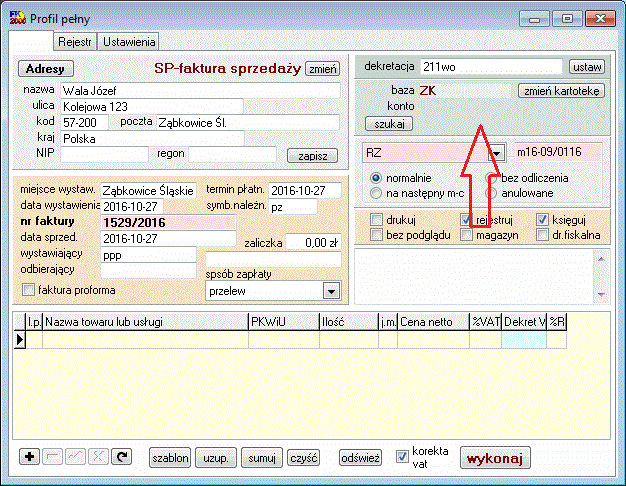Click the highlighted Dekret V grid cell
Viewport: 626px width, 486px height.
pos(524,340)
